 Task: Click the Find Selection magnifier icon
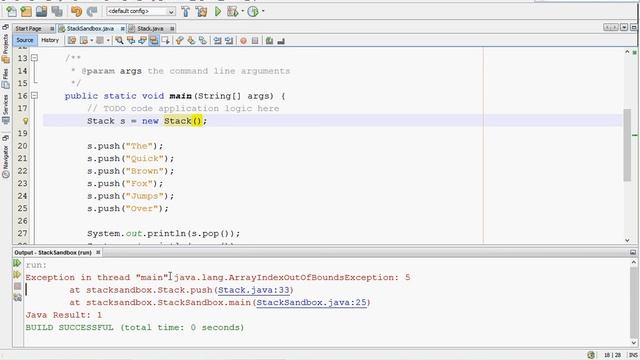(x=119, y=40)
